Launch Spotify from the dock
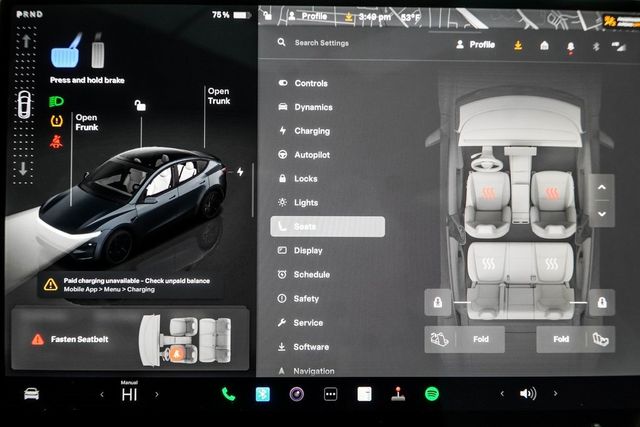The height and width of the screenshot is (427, 640). click(x=432, y=394)
